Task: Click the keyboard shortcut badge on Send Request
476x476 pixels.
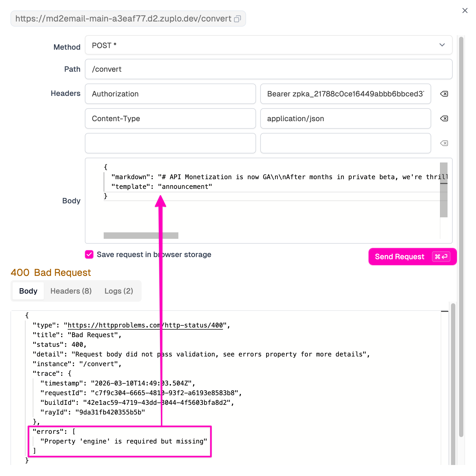Action: (x=441, y=257)
